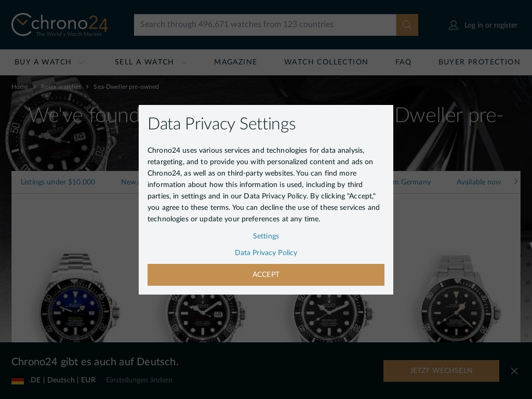This screenshot has width=532, height=399.
Task: Click the user account icon next to Log in
Action: [453, 24]
